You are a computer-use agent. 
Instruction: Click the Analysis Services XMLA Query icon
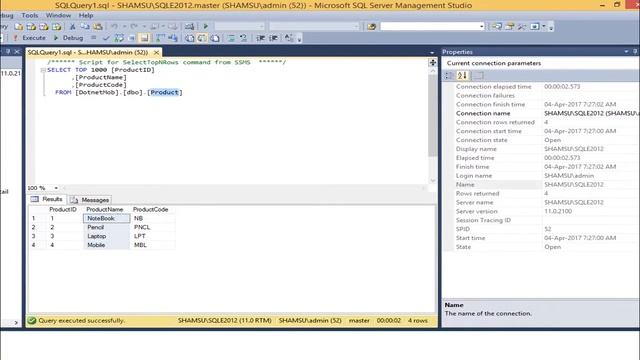click(x=56, y=27)
